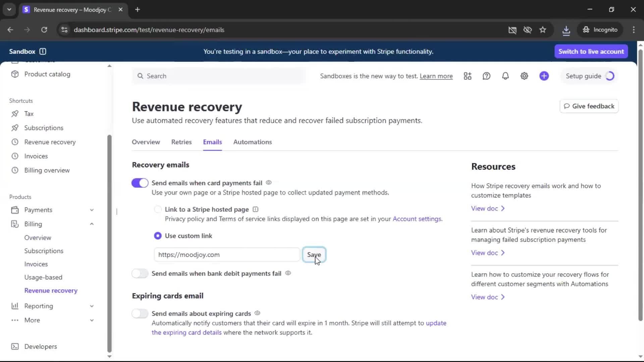Expand the Reporting sidebar section
Viewport: 644px width, 362px height.
click(92, 306)
